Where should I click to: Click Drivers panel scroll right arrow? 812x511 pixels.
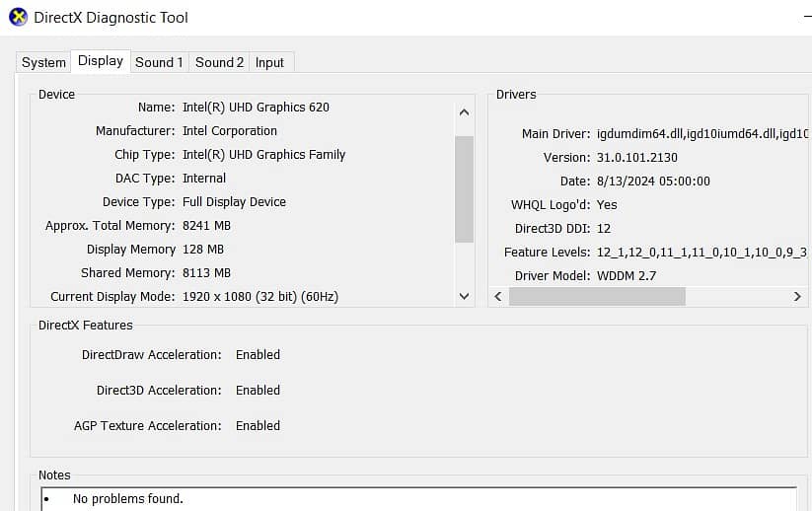797,296
